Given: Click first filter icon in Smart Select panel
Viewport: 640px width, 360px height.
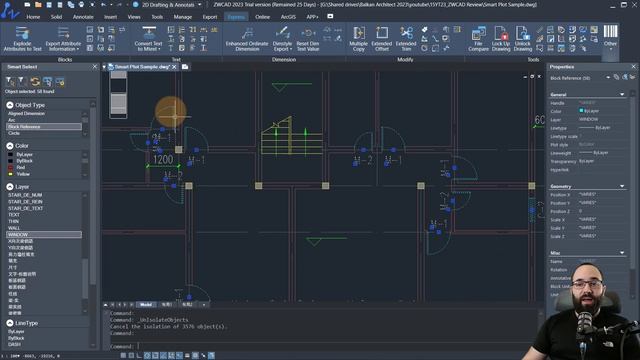Looking at the screenshot, I should pyautogui.click(x=10, y=82).
